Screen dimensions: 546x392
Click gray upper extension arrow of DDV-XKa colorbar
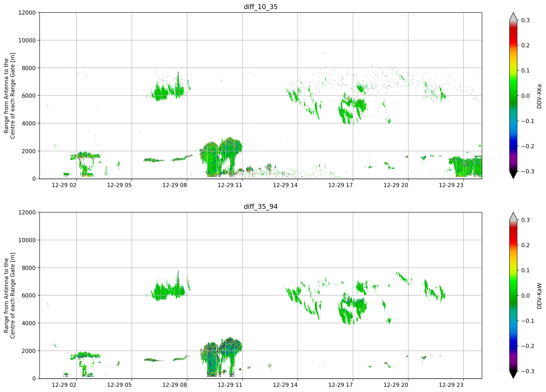coord(513,16)
